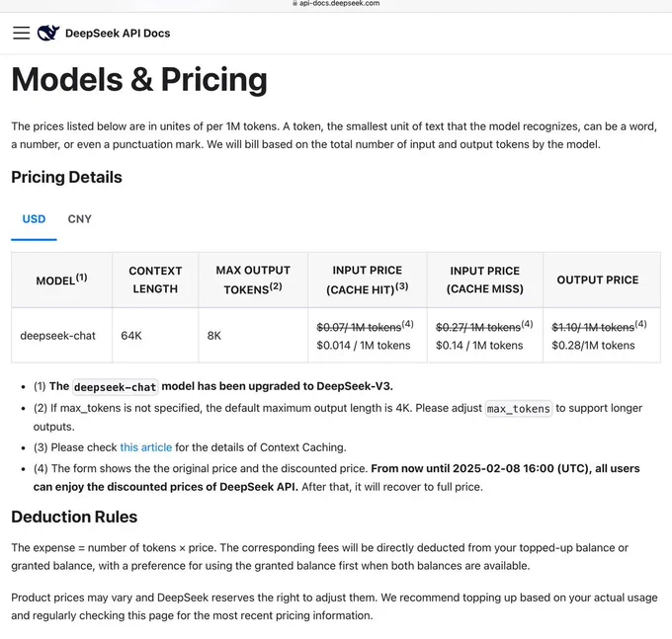Select the USD pricing tab

tap(34, 219)
